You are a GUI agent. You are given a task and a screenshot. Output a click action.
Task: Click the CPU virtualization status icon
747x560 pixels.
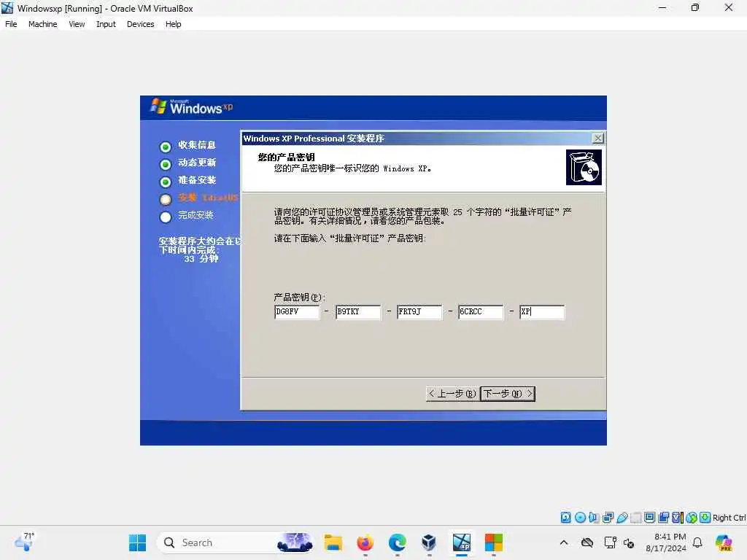(678, 517)
